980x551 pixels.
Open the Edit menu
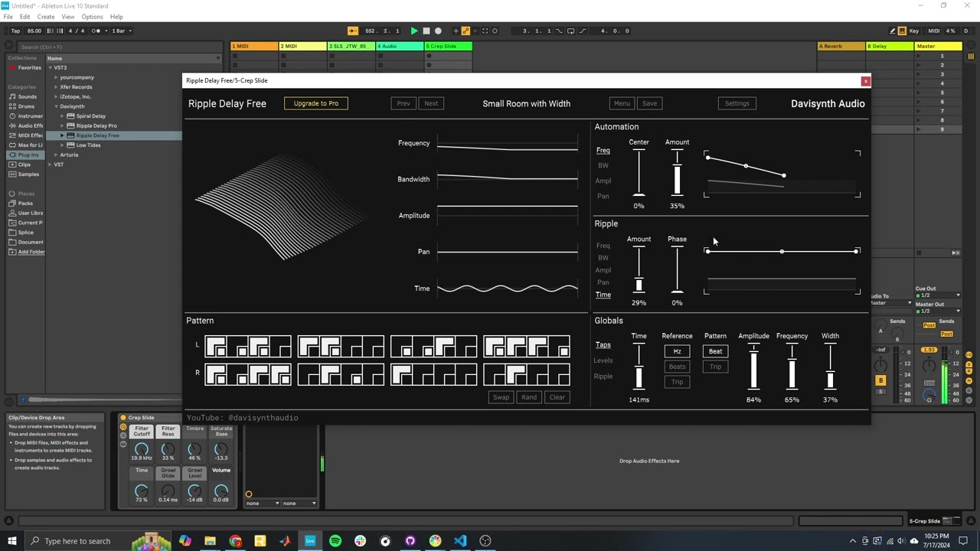click(x=25, y=17)
